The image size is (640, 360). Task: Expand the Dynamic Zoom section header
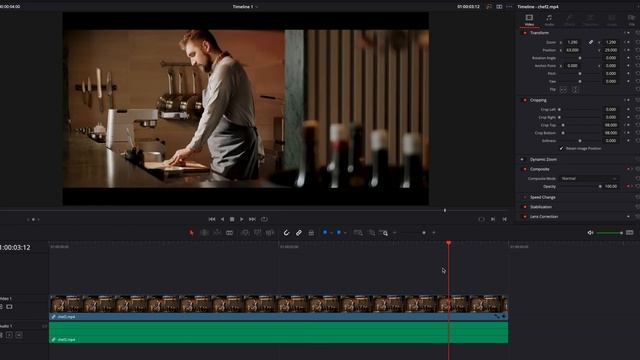tap(543, 160)
